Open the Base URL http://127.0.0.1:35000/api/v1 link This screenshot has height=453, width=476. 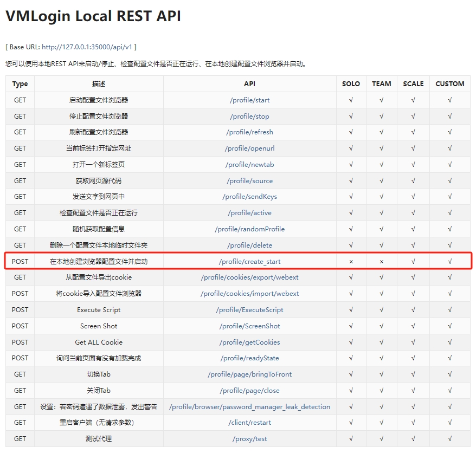pos(87,47)
